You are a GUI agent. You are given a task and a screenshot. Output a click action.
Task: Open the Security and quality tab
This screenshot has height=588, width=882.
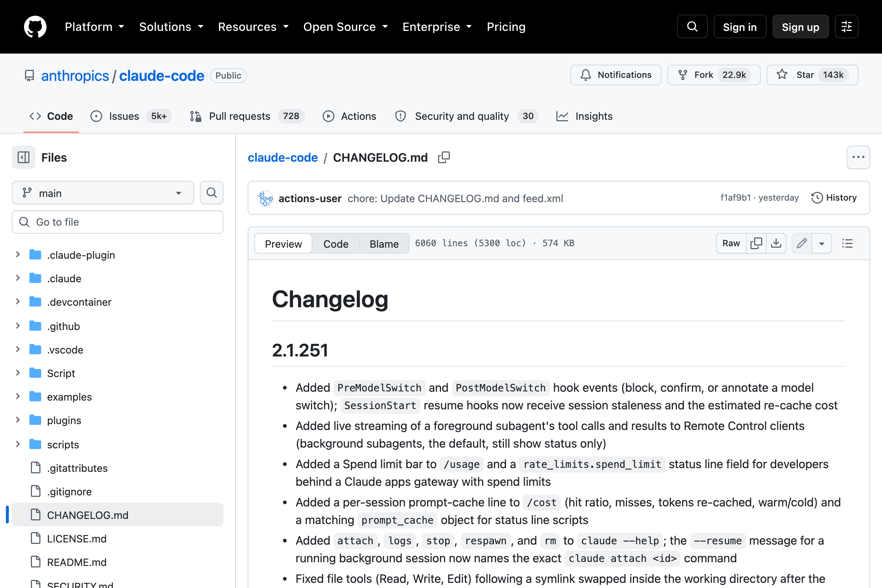pos(466,116)
